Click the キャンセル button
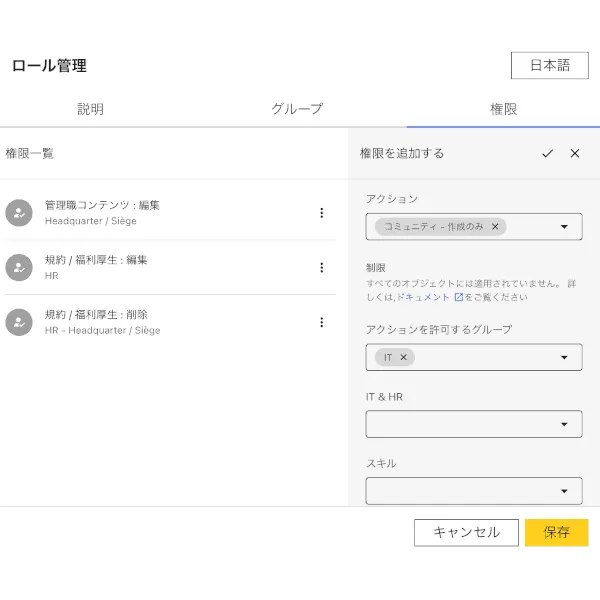 (466, 532)
